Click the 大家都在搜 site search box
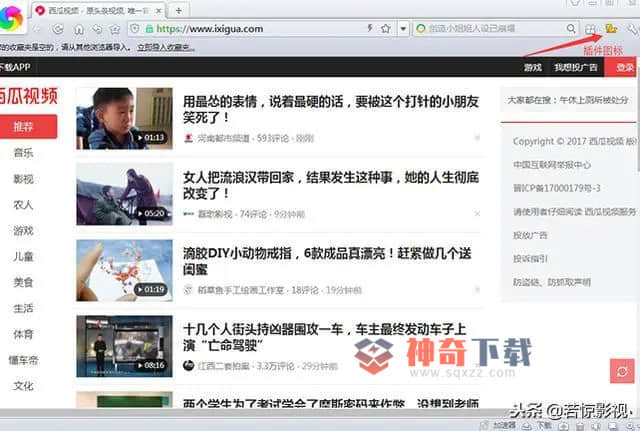640x431 pixels. [x=569, y=100]
